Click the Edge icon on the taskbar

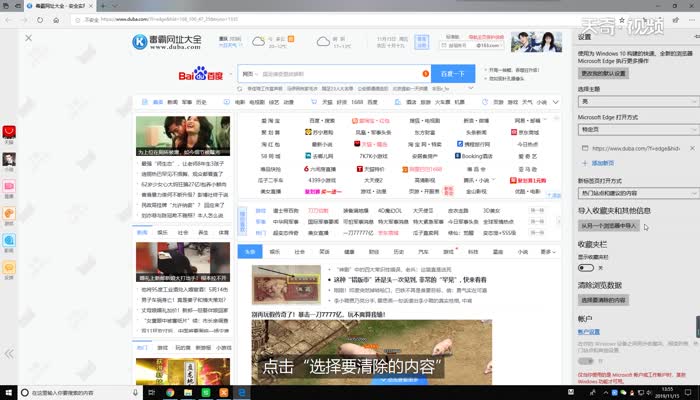(x=242, y=393)
